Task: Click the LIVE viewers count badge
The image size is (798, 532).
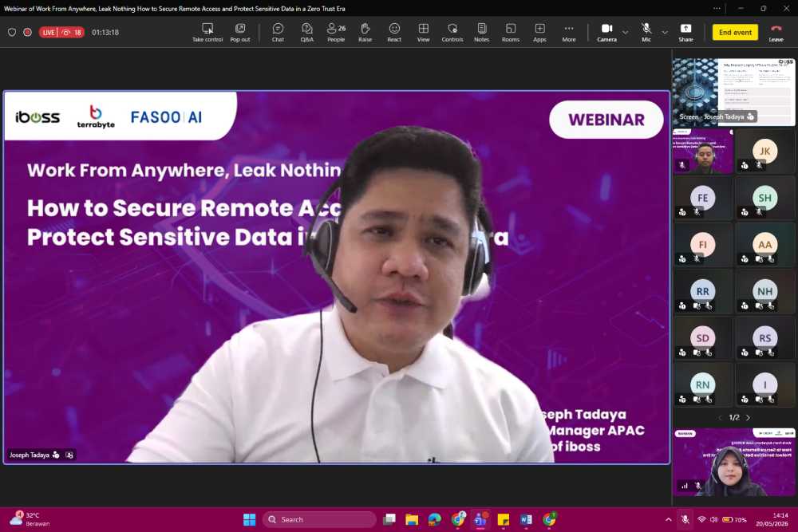Action: coord(61,32)
